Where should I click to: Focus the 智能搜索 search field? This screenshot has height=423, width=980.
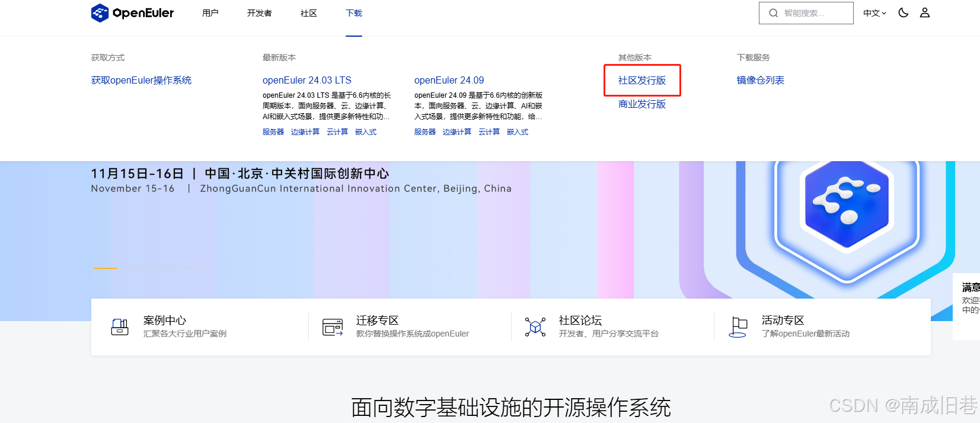(x=806, y=13)
